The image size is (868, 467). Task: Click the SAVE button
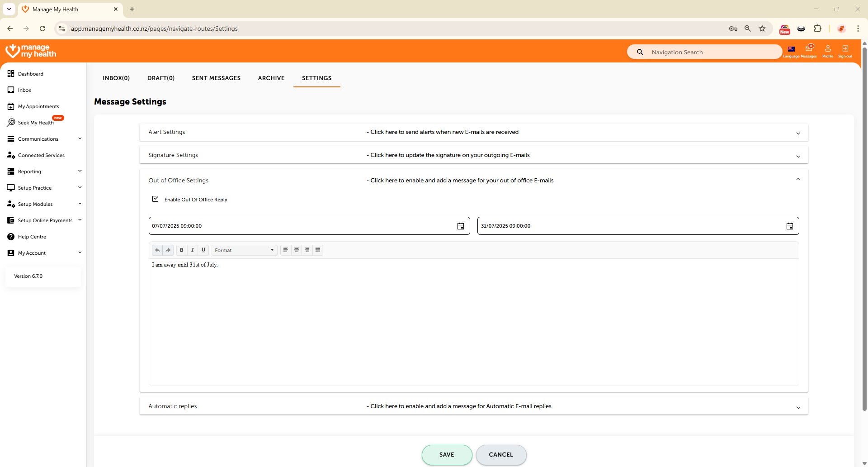[447, 455]
